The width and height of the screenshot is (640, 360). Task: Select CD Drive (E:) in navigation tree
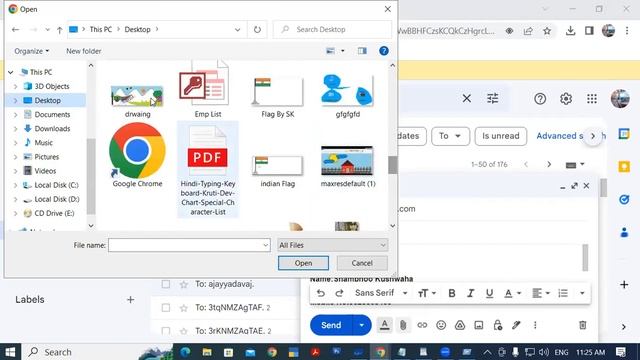(54, 213)
